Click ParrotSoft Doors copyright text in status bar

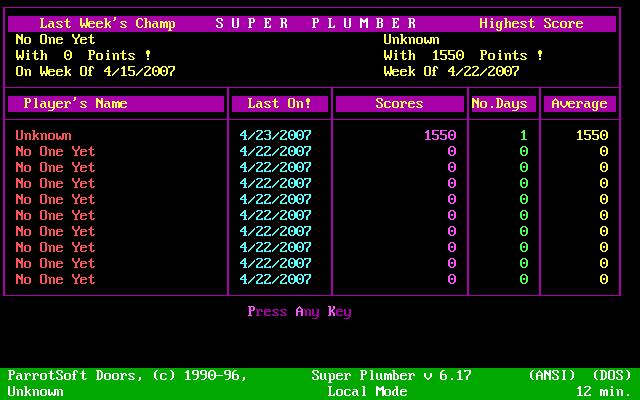click(x=127, y=376)
